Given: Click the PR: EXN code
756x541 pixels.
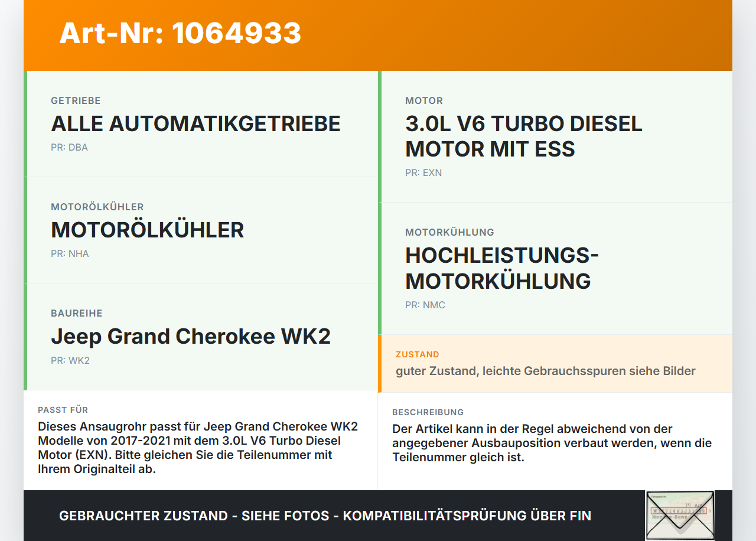Looking at the screenshot, I should tap(423, 173).
